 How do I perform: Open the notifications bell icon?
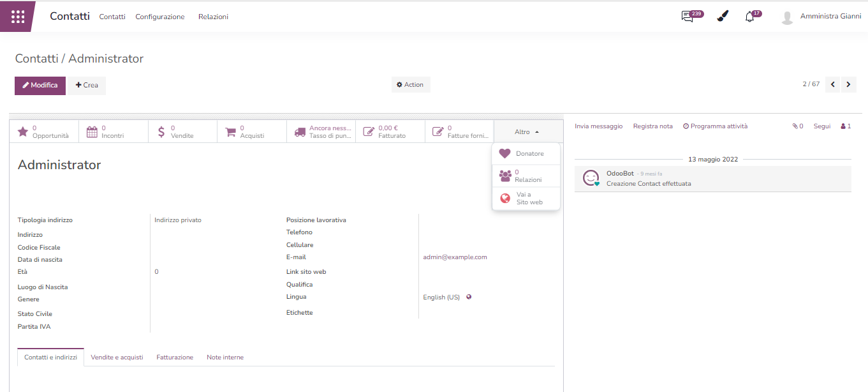tap(750, 17)
